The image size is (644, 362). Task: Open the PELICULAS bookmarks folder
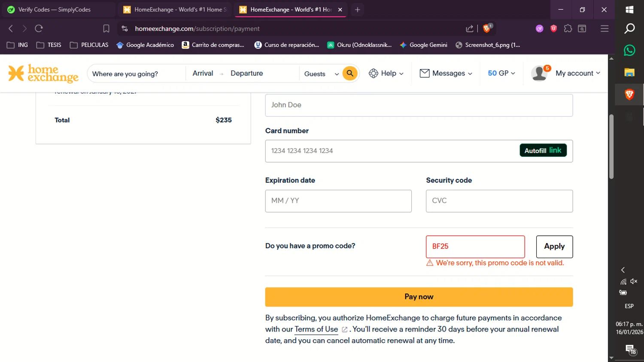pos(89,45)
